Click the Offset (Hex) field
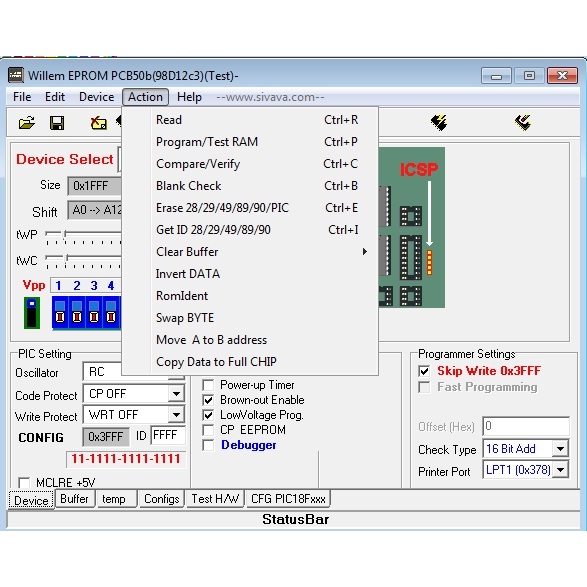 point(526,426)
